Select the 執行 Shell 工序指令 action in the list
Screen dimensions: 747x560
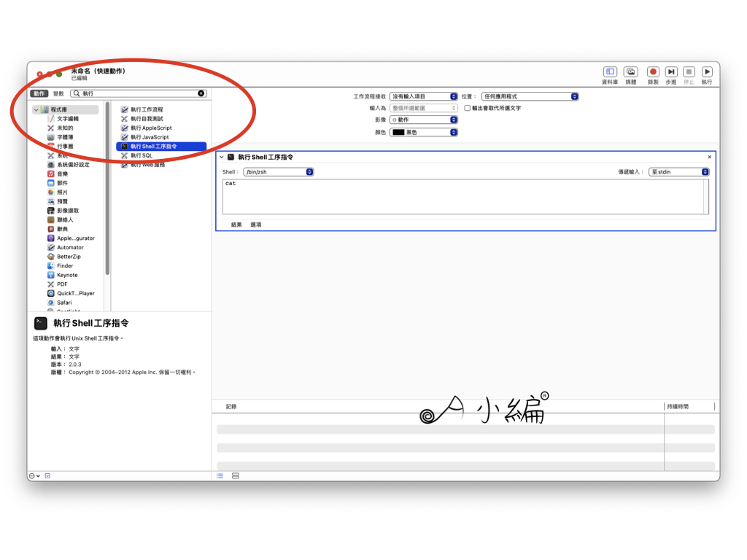pyautogui.click(x=161, y=147)
